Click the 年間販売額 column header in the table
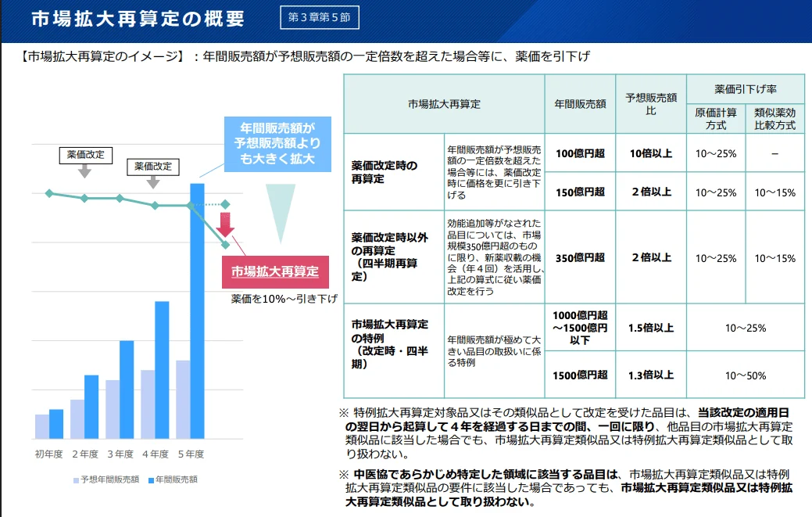Screen dimensions: 812x517 pos(580,104)
